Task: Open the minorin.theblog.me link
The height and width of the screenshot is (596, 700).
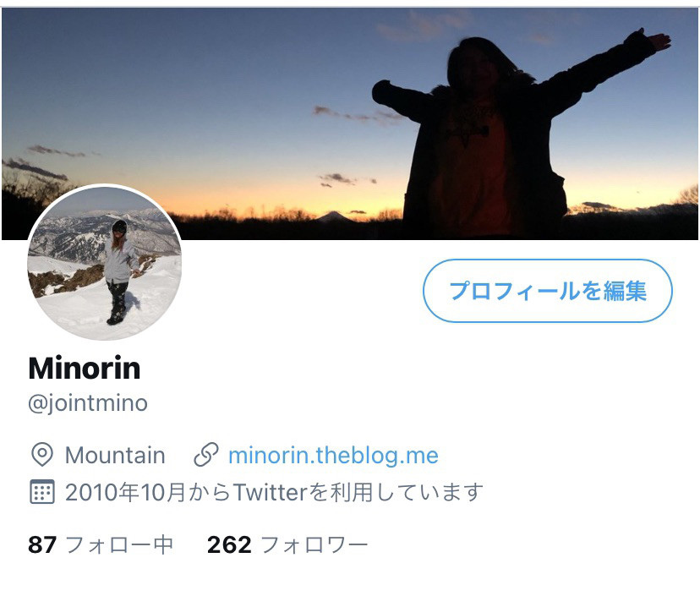Action: (x=333, y=456)
